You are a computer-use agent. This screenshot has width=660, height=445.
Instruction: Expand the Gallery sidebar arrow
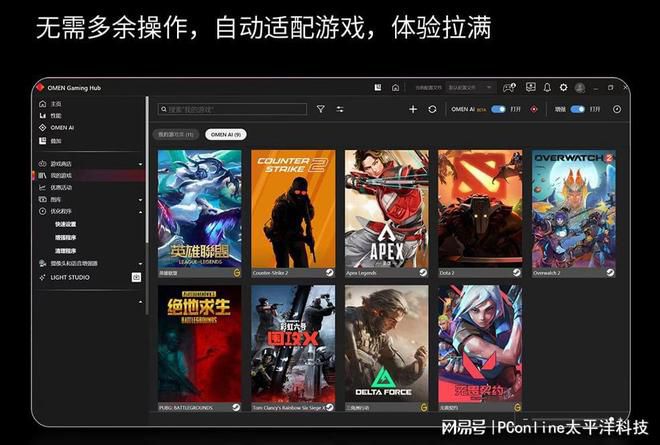coord(140,200)
